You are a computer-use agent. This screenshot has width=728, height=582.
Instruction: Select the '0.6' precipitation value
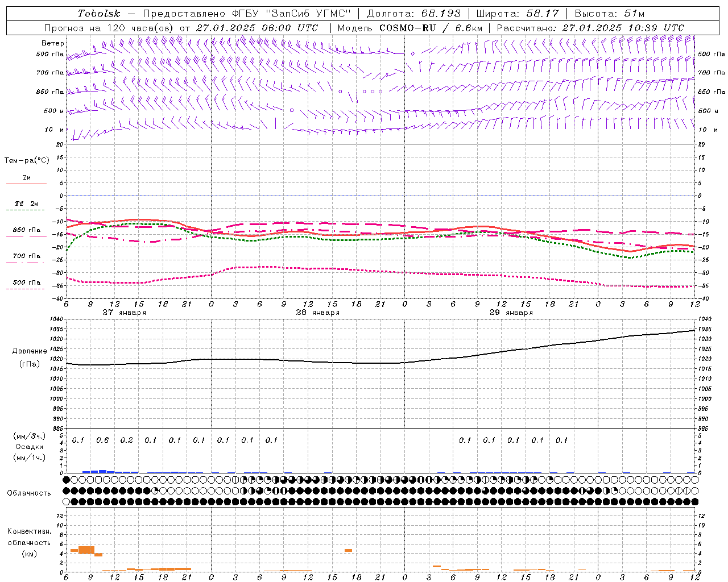pyautogui.click(x=102, y=440)
